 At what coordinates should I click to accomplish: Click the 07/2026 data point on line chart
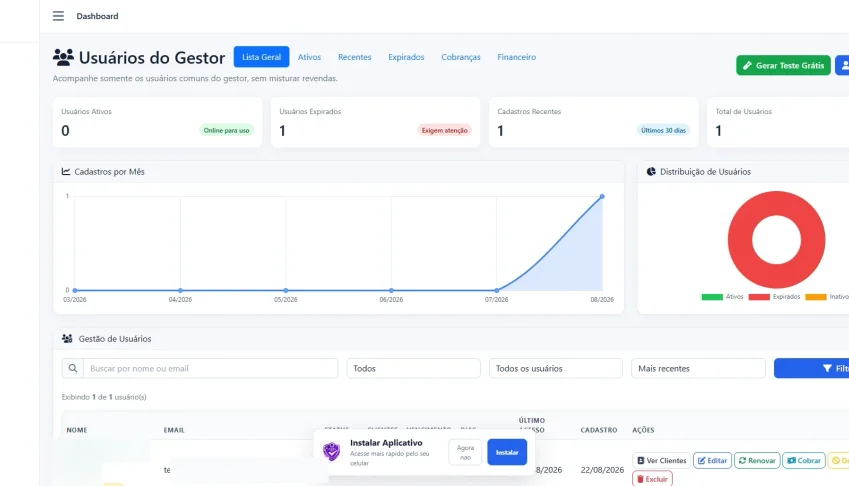(x=497, y=291)
